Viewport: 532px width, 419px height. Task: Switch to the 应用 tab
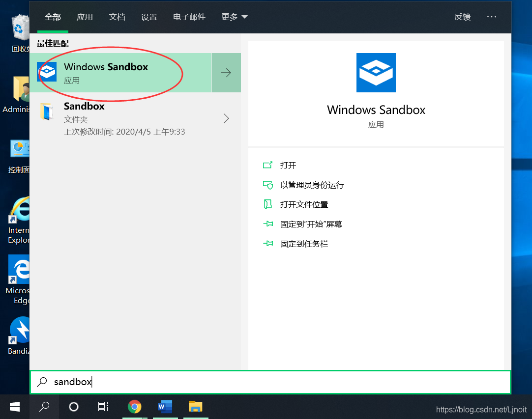point(85,17)
